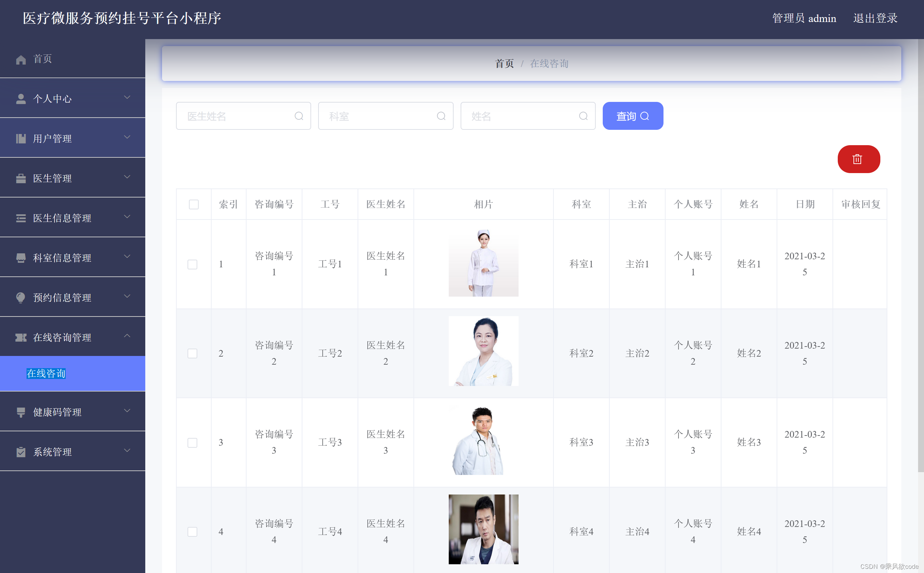Click the search icon in 科室 field
This screenshot has height=573, width=924.
(441, 116)
